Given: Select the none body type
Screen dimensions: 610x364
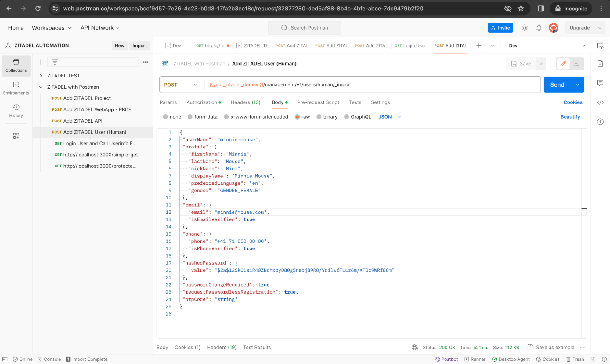Looking at the screenshot, I should [x=172, y=117].
